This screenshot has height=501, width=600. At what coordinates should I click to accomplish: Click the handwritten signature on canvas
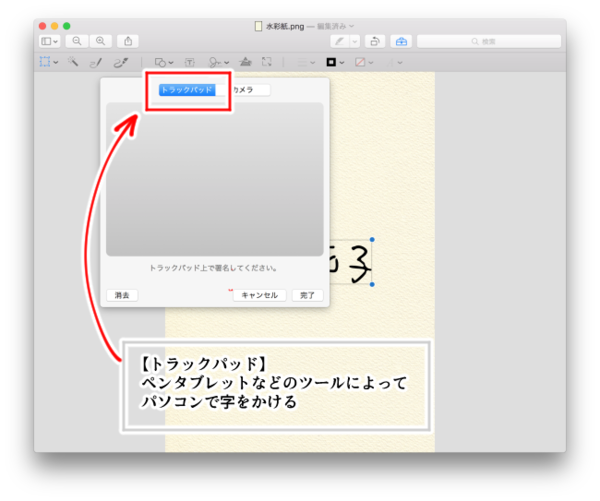tap(350, 263)
